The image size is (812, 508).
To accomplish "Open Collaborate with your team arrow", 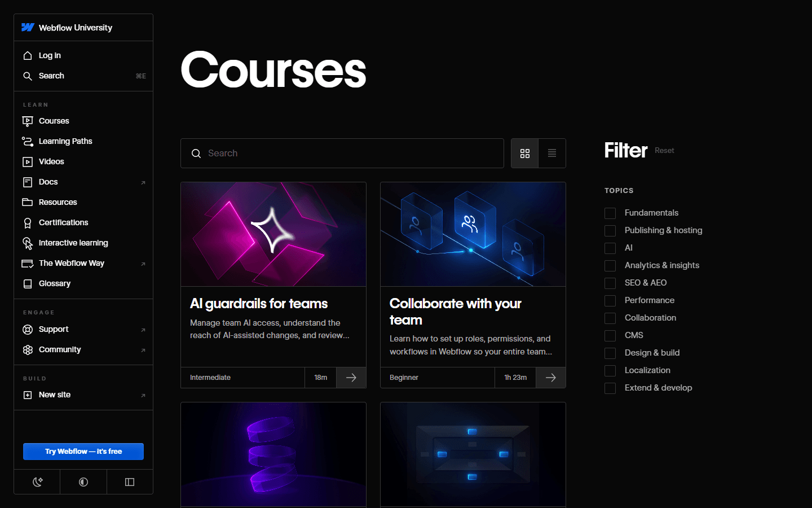I will (551, 378).
